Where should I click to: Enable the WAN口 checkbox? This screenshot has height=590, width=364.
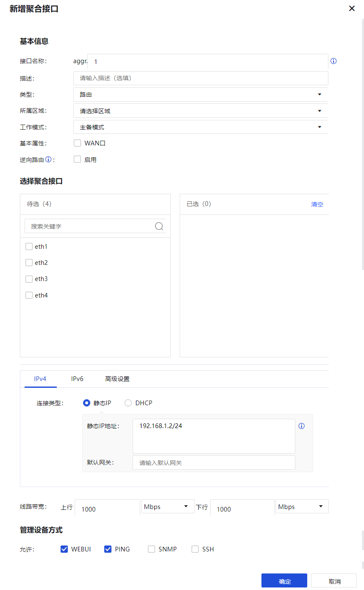pos(77,143)
